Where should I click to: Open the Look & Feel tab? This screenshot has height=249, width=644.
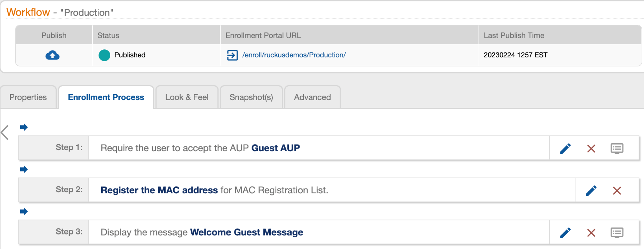coord(187,97)
